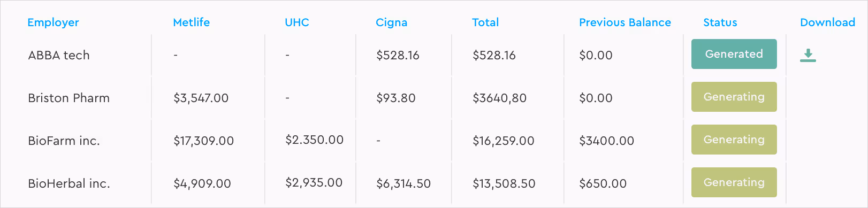Select the BioHerbal inc. employer name
868x208 pixels.
coord(68,183)
